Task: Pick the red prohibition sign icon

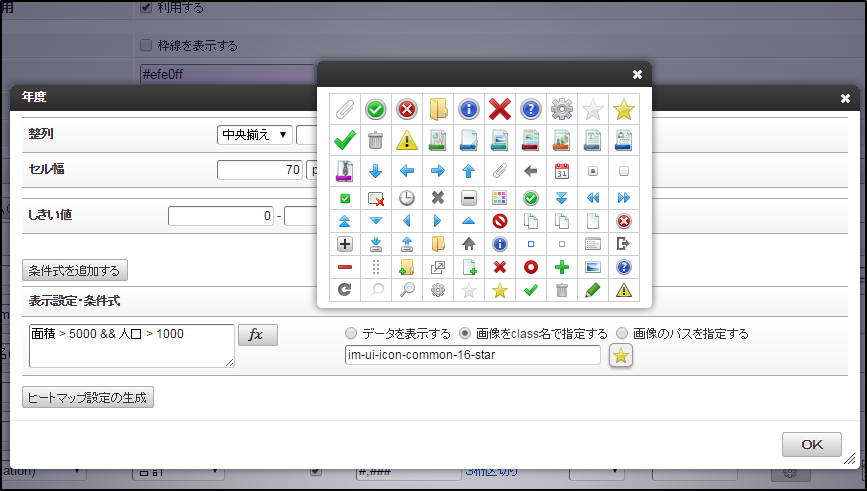Action: pos(499,221)
